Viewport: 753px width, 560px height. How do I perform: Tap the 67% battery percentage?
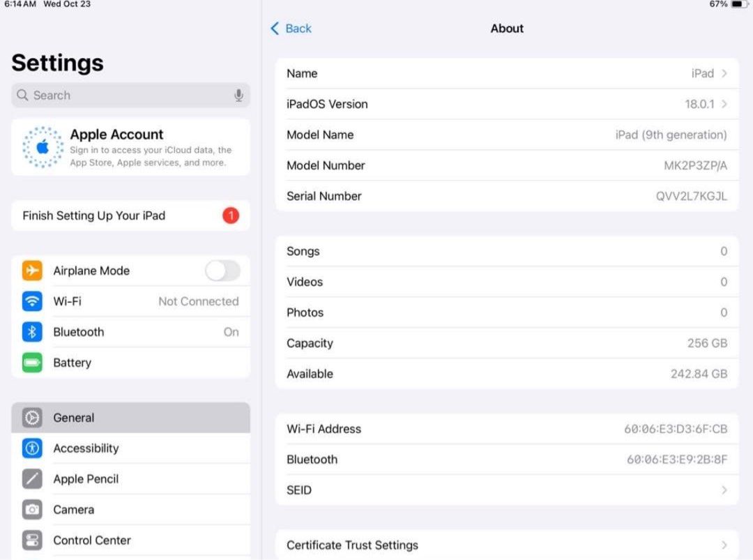718,4
